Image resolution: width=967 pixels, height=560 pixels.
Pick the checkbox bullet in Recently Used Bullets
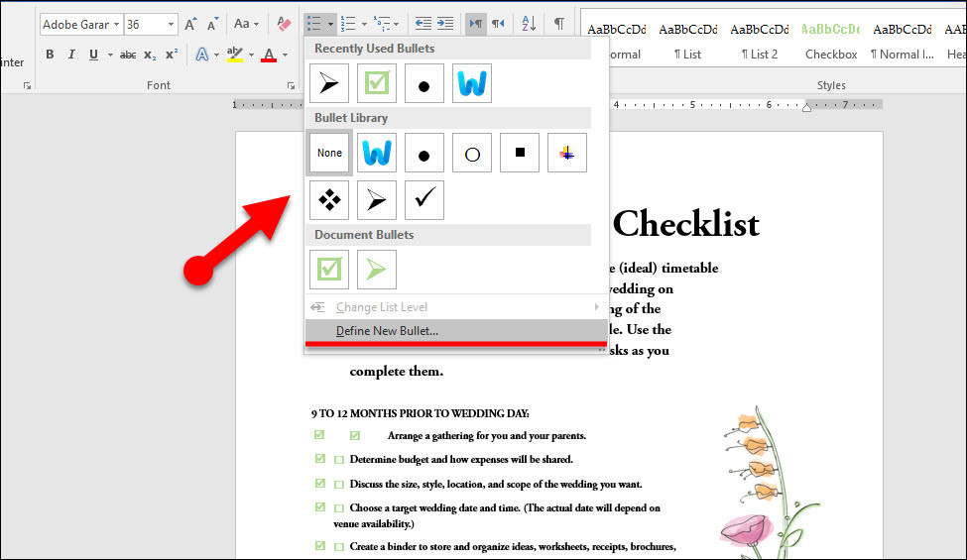[377, 82]
